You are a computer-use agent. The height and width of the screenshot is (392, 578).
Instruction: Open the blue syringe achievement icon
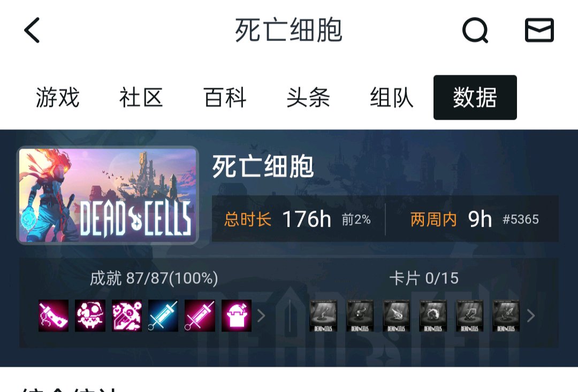point(163,316)
